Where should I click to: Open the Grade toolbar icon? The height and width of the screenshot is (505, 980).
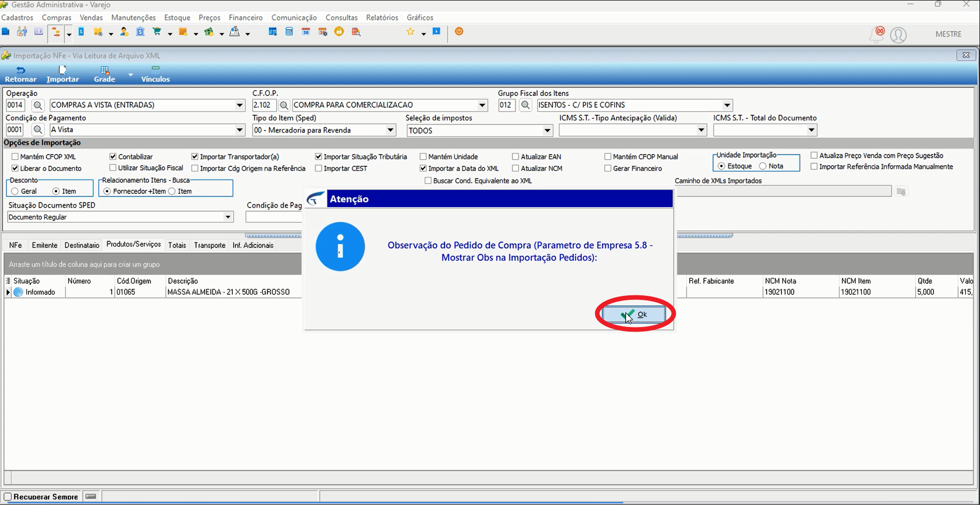[x=104, y=74]
